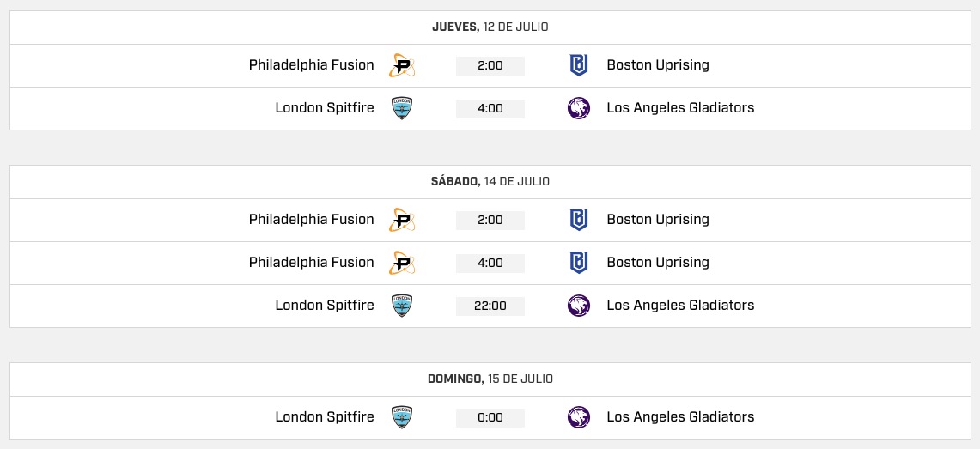Select Philadelphia Fusion team name on Thursday
Screen dimensions: 980x449
pyautogui.click(x=311, y=65)
